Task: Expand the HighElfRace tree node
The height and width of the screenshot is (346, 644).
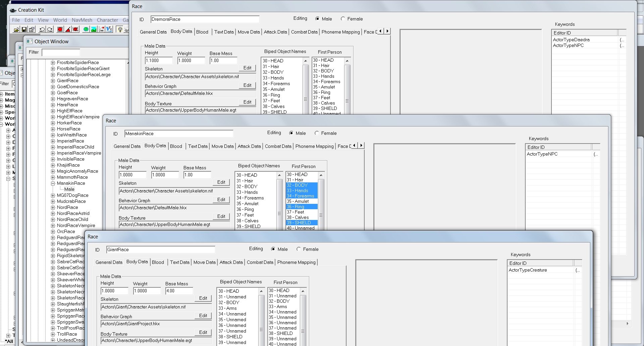Action: [53, 111]
